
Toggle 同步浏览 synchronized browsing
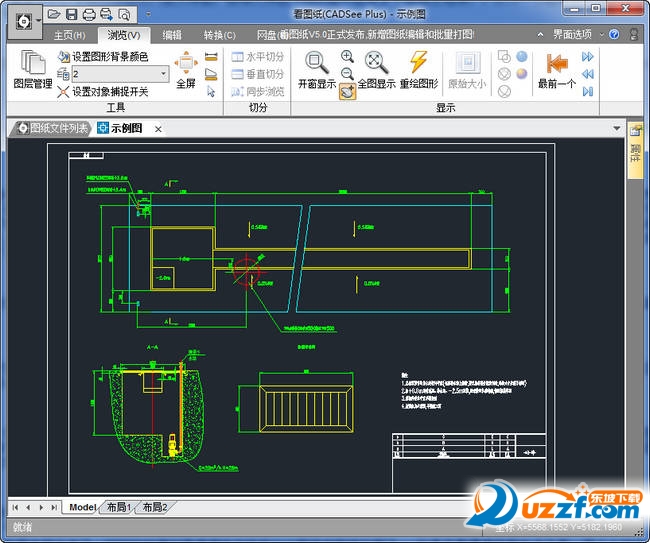coord(257,92)
